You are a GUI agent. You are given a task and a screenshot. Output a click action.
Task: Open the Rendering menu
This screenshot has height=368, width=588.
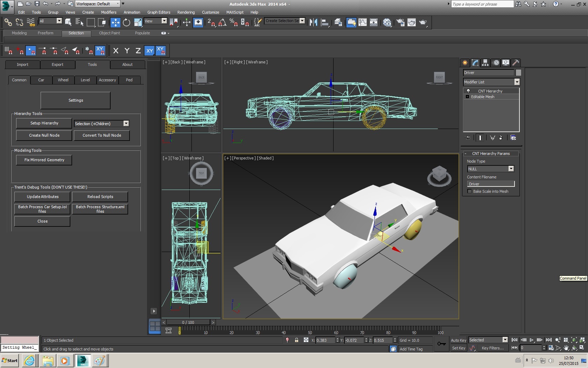(186, 12)
